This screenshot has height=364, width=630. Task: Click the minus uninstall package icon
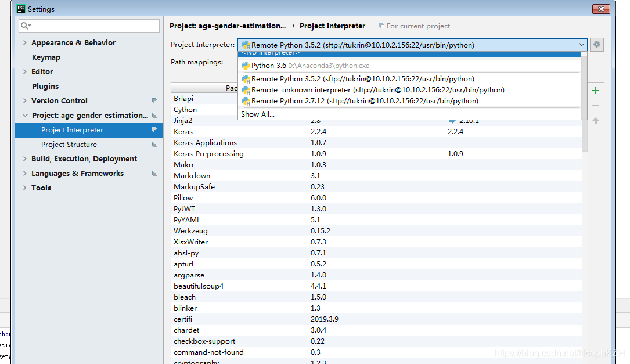596,106
